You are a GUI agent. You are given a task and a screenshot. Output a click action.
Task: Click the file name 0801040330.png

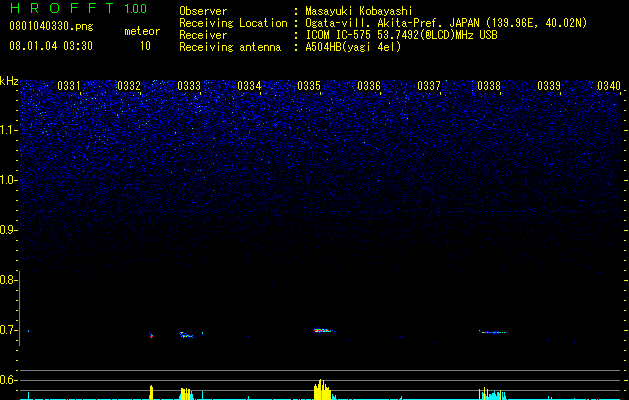[51, 26]
